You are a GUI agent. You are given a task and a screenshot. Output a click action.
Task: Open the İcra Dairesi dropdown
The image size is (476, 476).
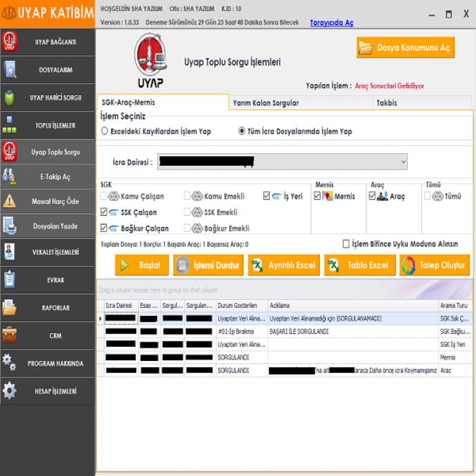[x=282, y=161]
